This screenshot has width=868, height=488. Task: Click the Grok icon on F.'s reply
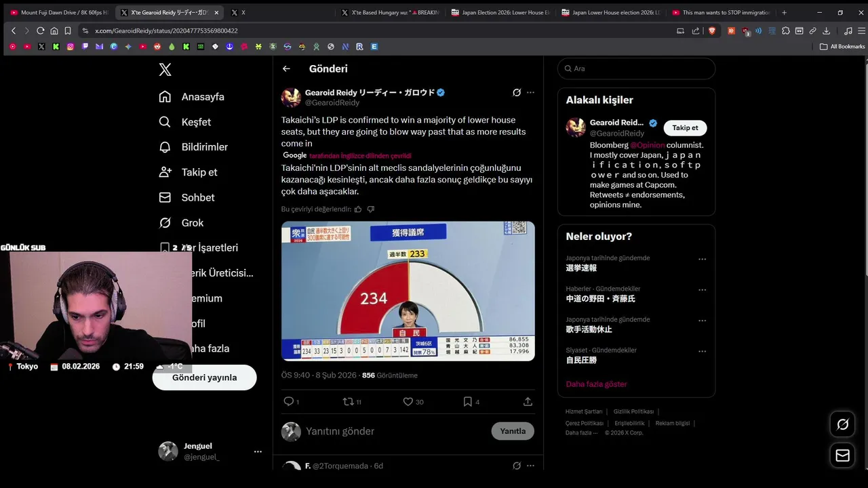point(517,466)
